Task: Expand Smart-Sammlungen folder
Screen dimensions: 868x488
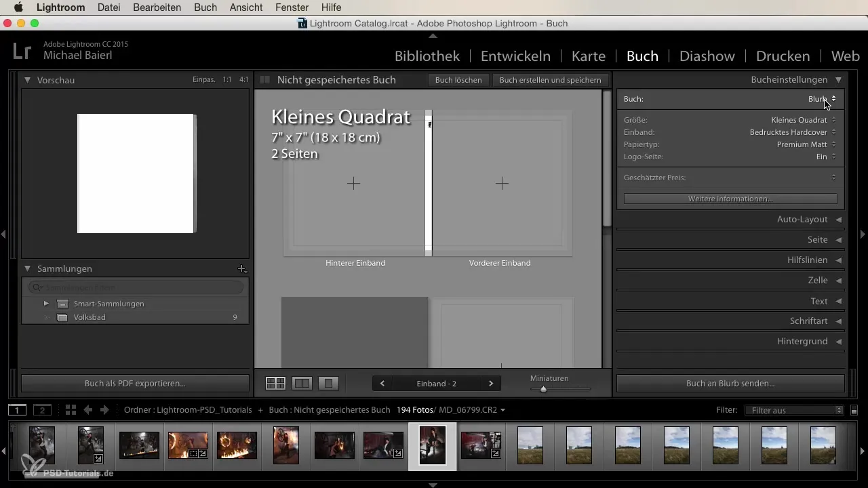Action: [x=46, y=304]
